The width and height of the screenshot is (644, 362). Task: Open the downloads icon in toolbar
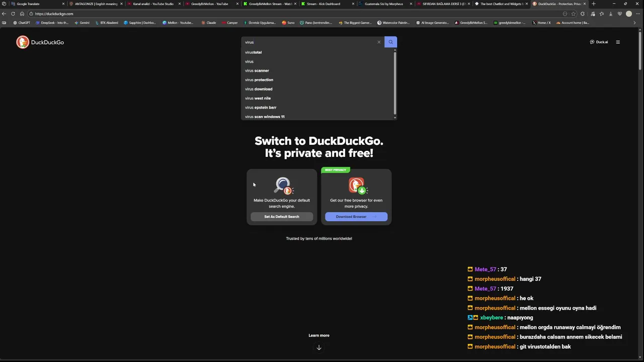[x=611, y=14]
